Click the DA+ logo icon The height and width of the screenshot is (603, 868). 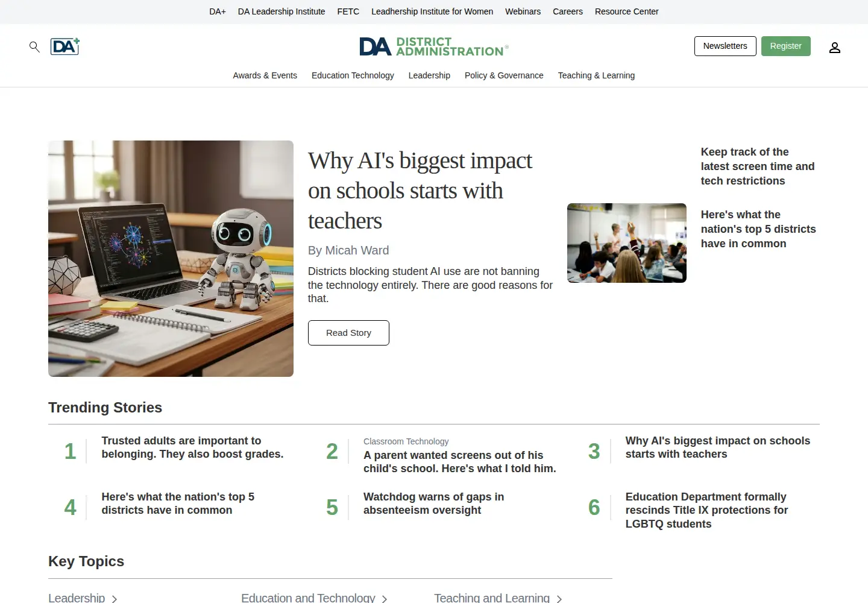point(65,46)
